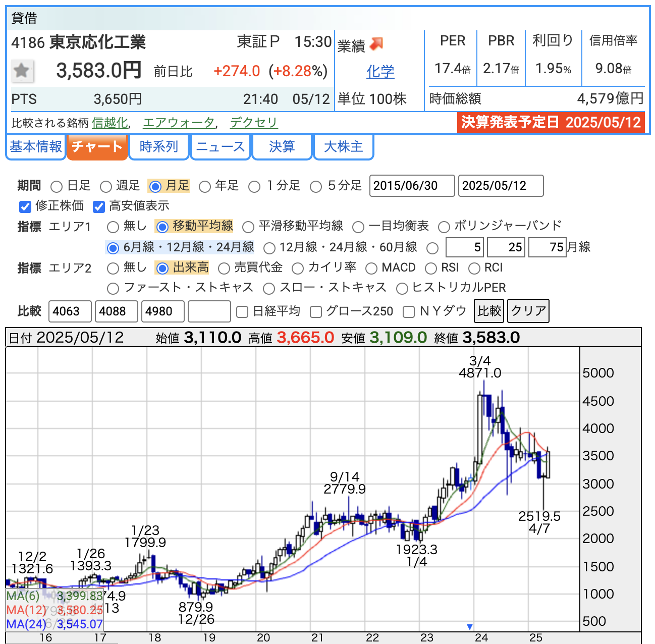This screenshot has height=644, width=655.
Task: Choose 6月線・12月線・24月線 option
Action: (113, 248)
